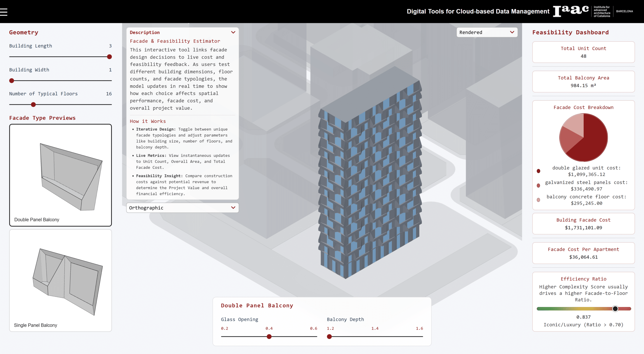Open the hamburger menu icon
The image size is (644, 354).
click(x=4, y=12)
